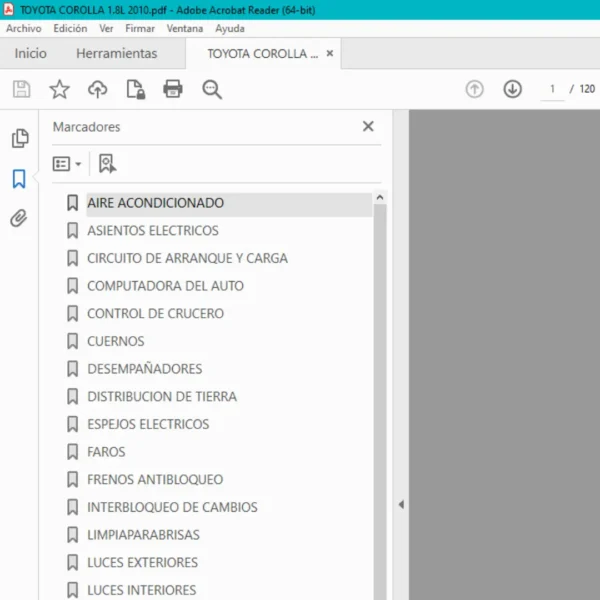Switch to the Herramientas tab

[117, 54]
